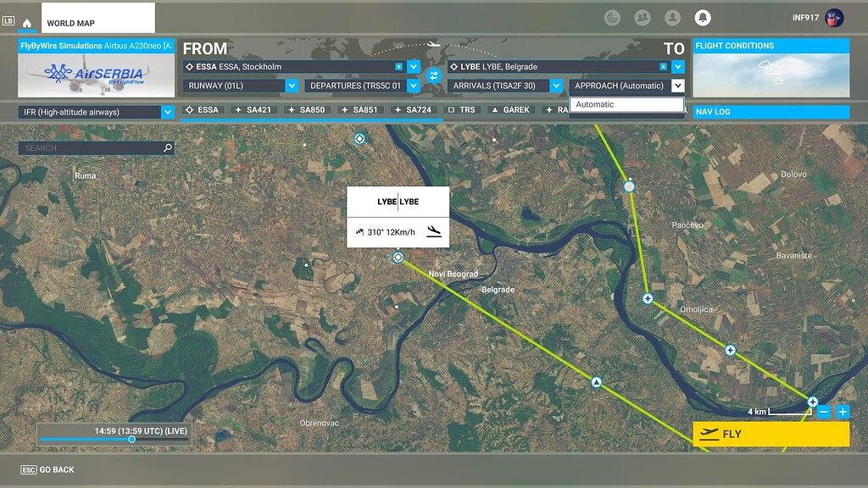Open the NAV LOG panel
Image resolution: width=868 pixels, height=488 pixels.
coord(770,111)
